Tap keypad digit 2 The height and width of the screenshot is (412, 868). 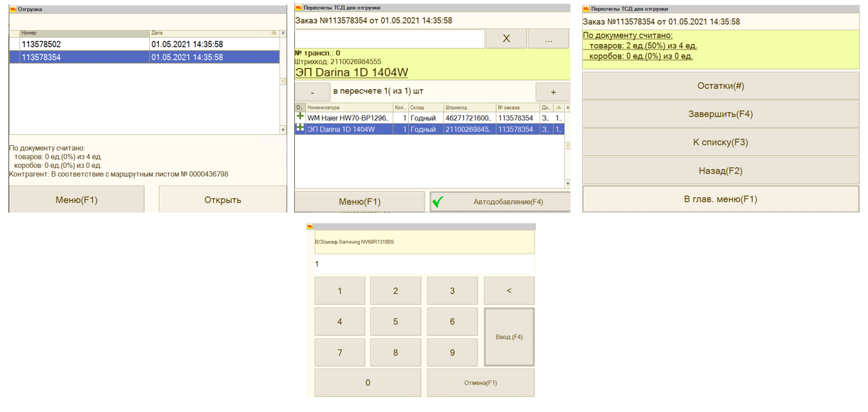click(x=395, y=291)
